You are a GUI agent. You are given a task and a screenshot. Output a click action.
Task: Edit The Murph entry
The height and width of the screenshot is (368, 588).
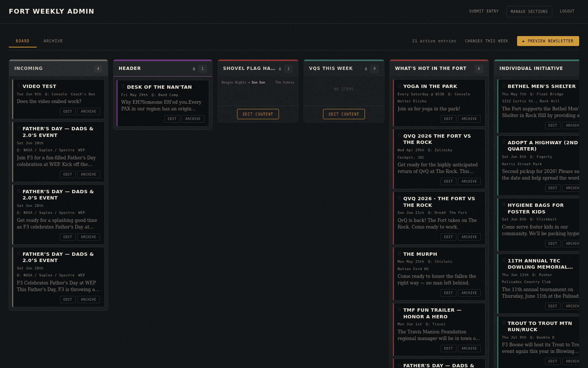448,293
